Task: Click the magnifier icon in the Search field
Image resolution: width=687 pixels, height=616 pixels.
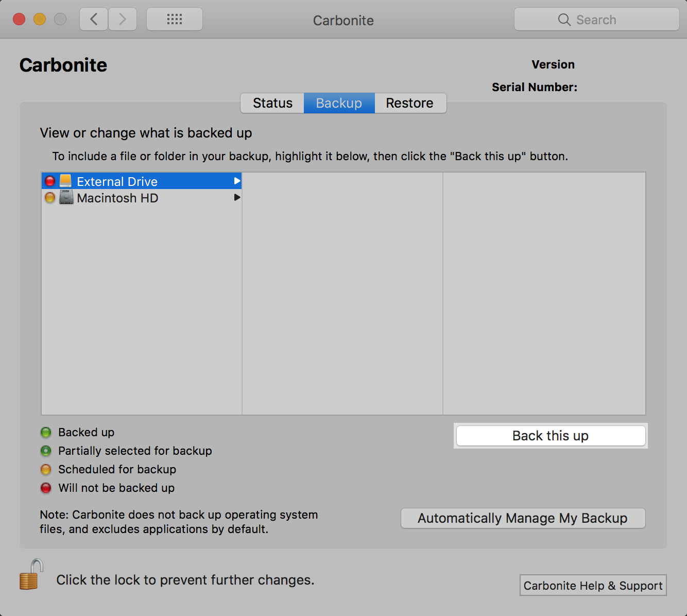Action: [564, 20]
